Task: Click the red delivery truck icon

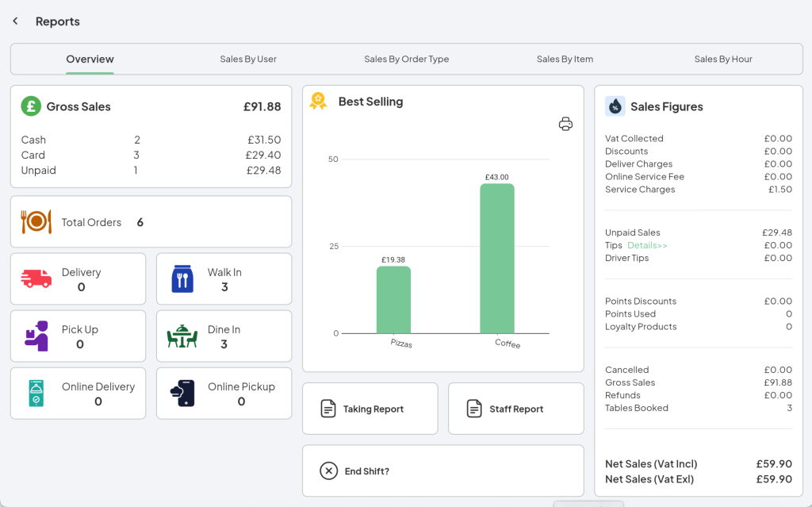Action: (36, 278)
